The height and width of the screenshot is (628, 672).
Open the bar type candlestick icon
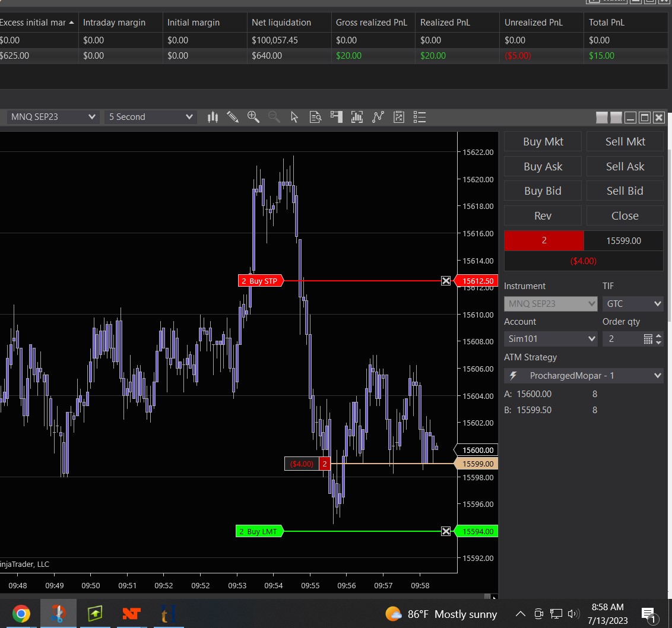point(213,117)
